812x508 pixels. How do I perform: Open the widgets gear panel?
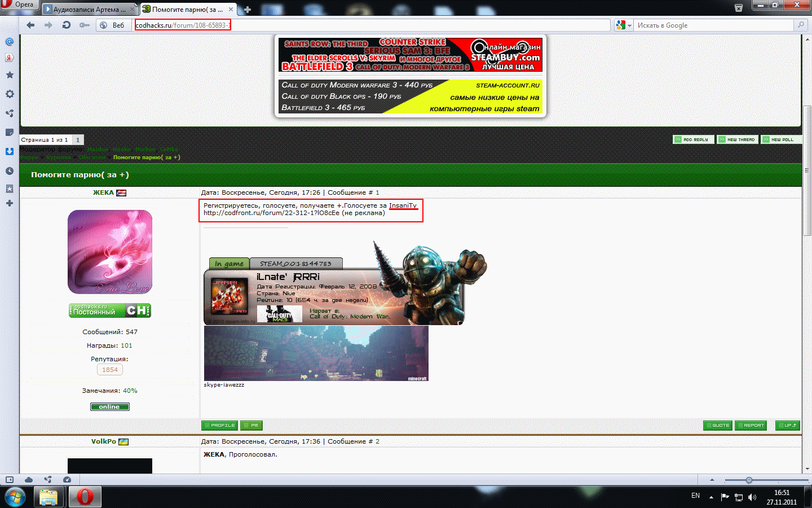[10, 94]
